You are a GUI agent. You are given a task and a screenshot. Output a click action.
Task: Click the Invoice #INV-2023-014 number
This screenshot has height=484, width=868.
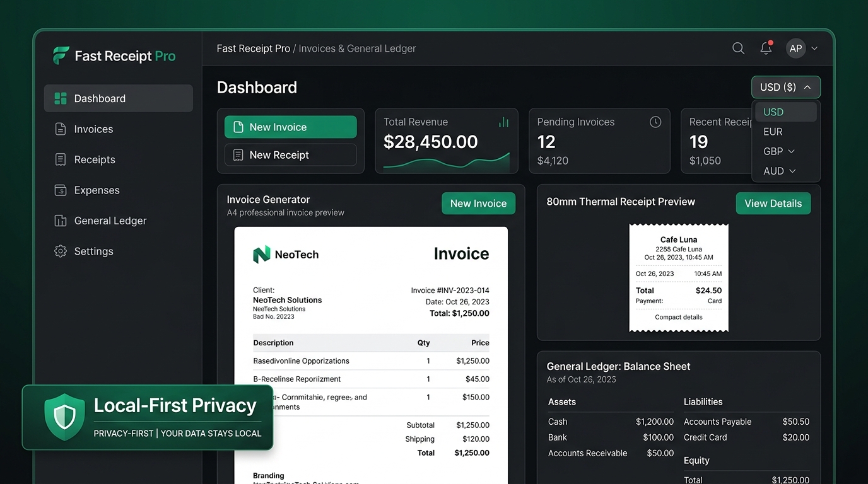(x=450, y=291)
